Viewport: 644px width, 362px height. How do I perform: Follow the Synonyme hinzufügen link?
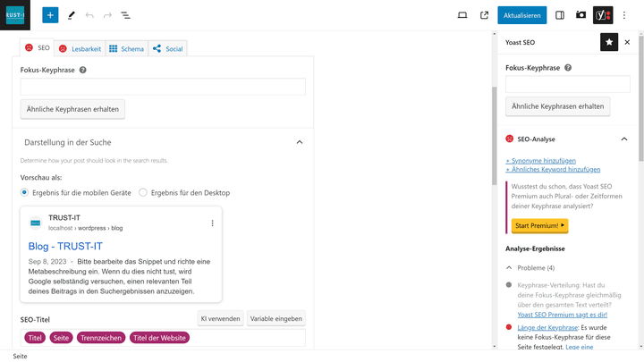tap(541, 161)
